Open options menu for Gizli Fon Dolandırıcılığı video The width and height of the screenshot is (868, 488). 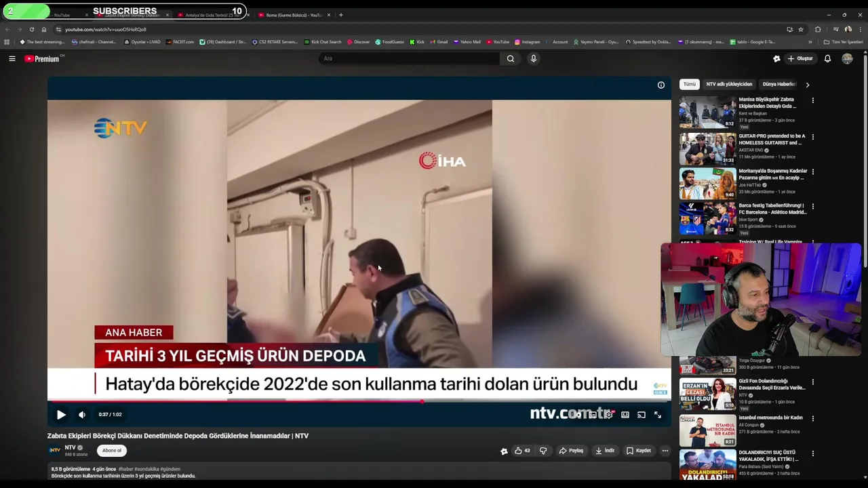(x=812, y=382)
